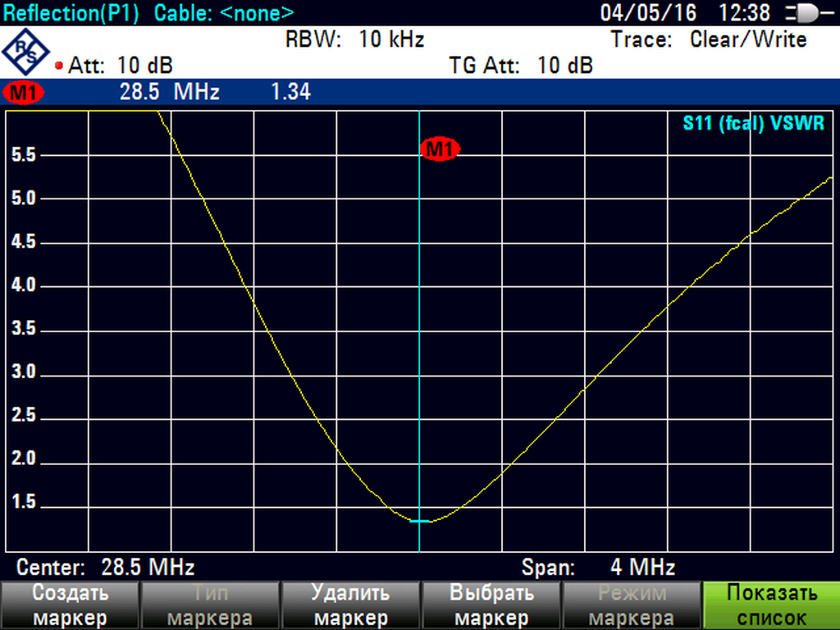Image resolution: width=840 pixels, height=630 pixels.
Task: Click the TG Att 10 dB setting
Action: pyautogui.click(x=520, y=66)
